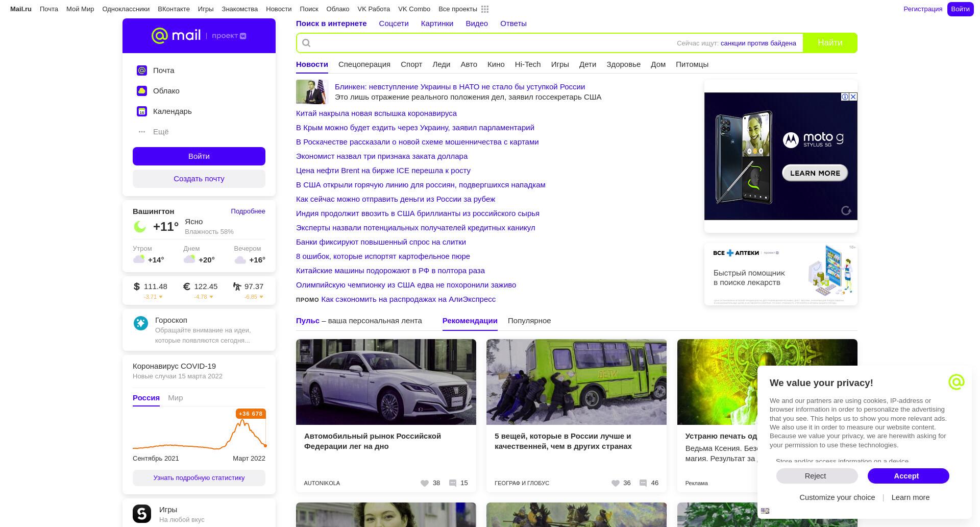The image size is (980, 527).
Task: Click Войти in top right corner
Action: pos(961,9)
